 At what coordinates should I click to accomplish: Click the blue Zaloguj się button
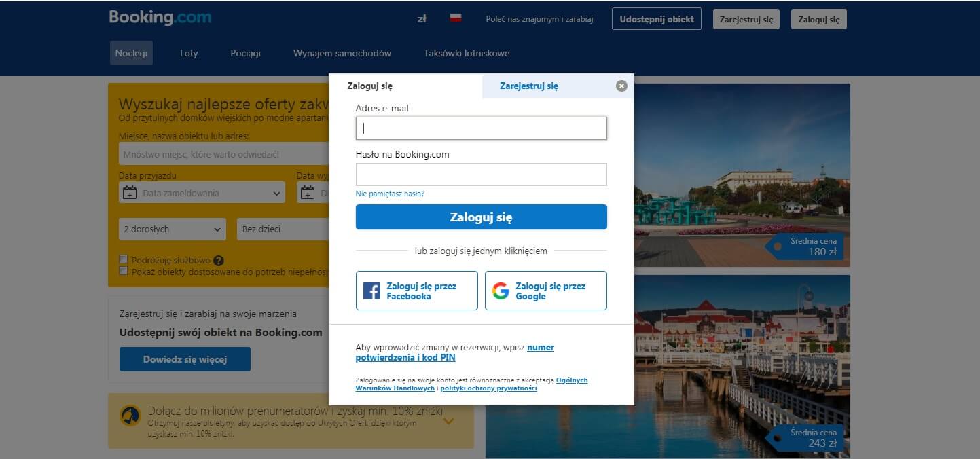[481, 217]
